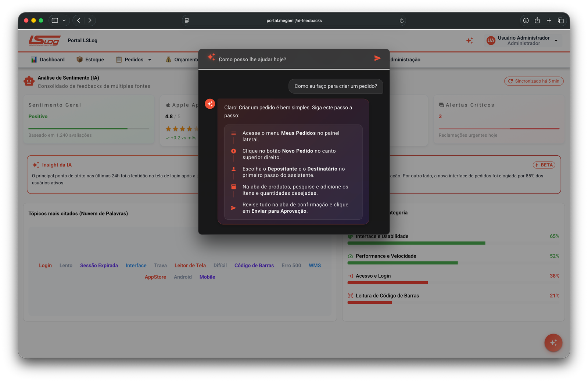Image resolution: width=588 pixels, height=382 pixels.
Task: Click the Insight da IA sparkles icon
Action: pyautogui.click(x=36, y=165)
